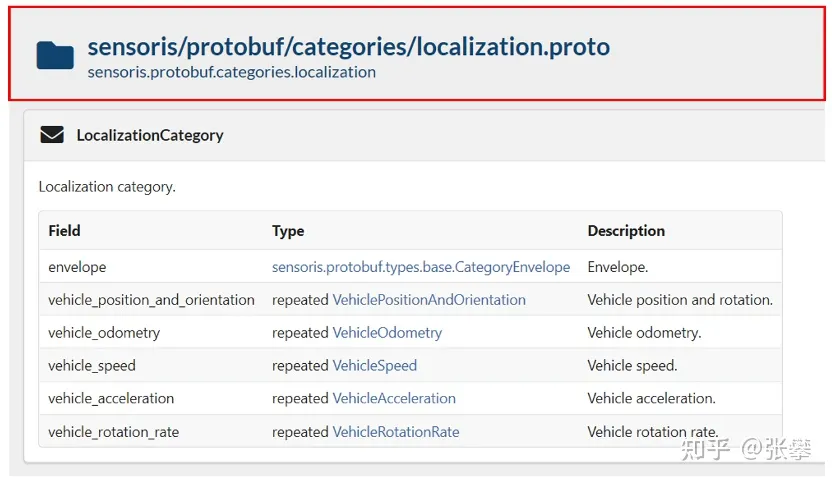Click the vehicle_acceleration field name
The height and width of the screenshot is (482, 832).
pyautogui.click(x=111, y=398)
